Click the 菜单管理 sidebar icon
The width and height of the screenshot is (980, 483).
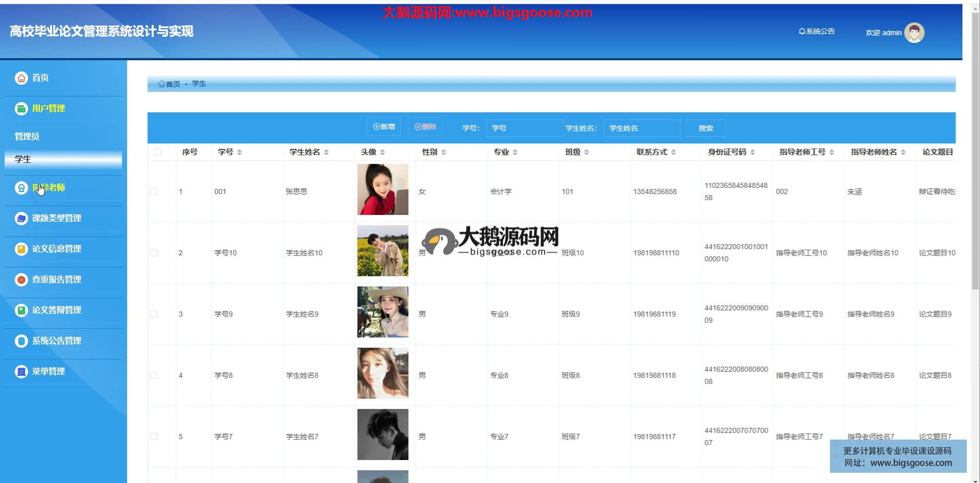pos(21,372)
